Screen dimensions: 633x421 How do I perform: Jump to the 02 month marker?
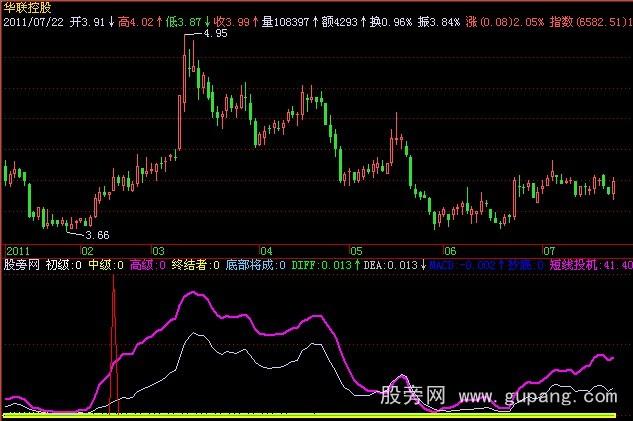(x=88, y=251)
